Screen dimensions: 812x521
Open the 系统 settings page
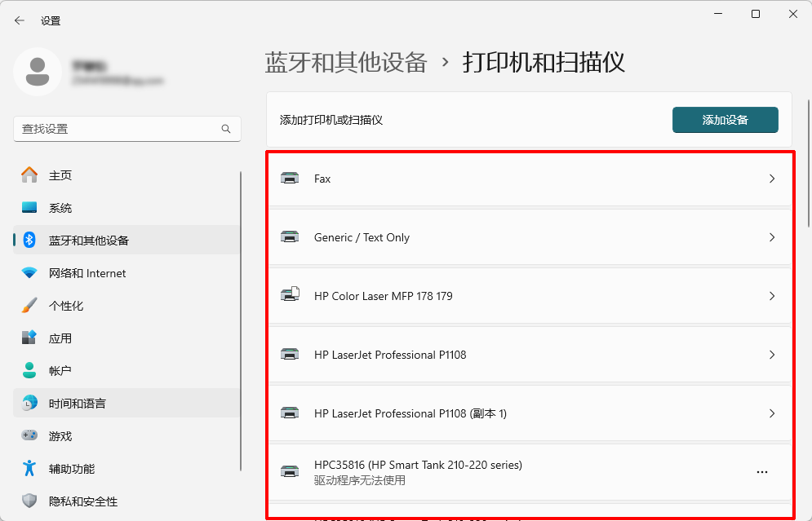point(126,208)
